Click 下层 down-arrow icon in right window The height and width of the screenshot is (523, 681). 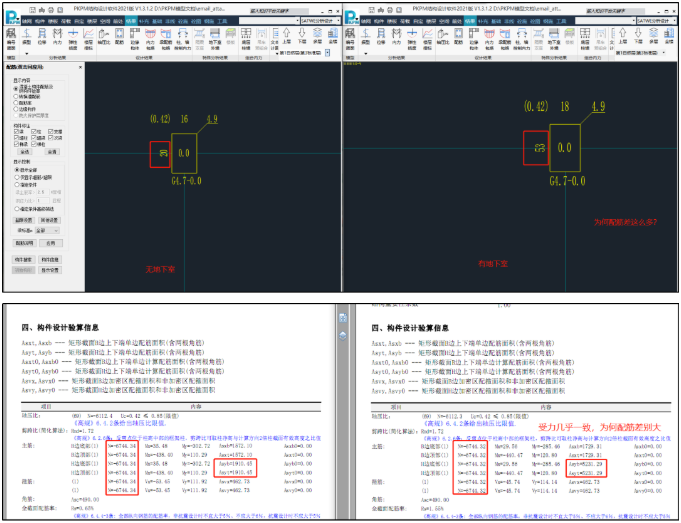point(638,36)
